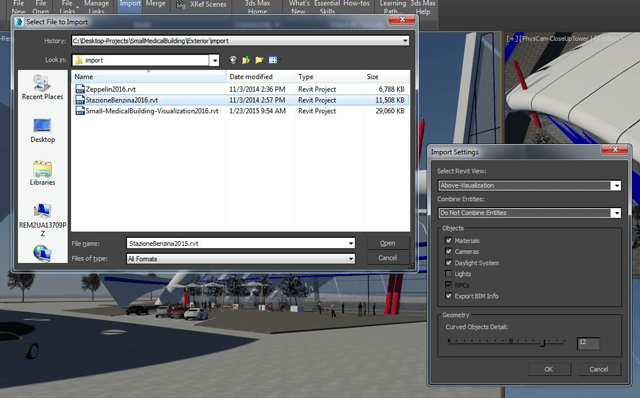Click the go back navigation icon

coord(233,60)
